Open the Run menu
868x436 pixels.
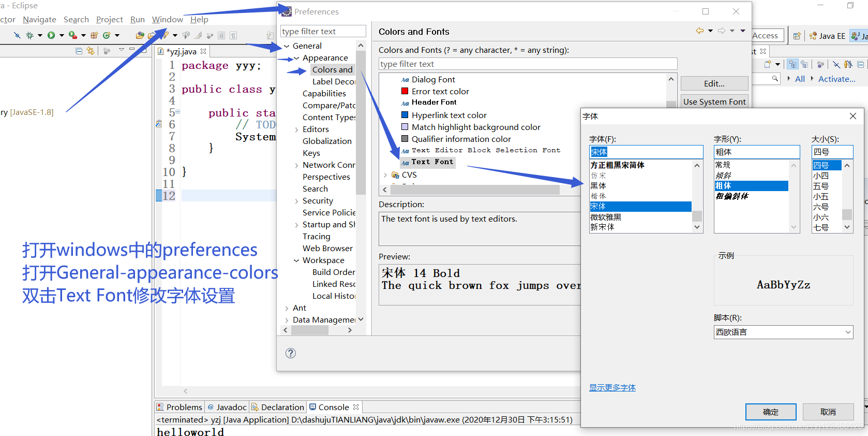138,19
